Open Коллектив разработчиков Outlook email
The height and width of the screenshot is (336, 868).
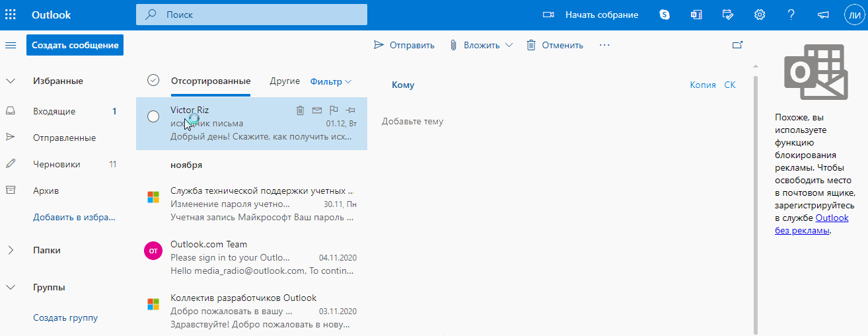[x=252, y=310]
